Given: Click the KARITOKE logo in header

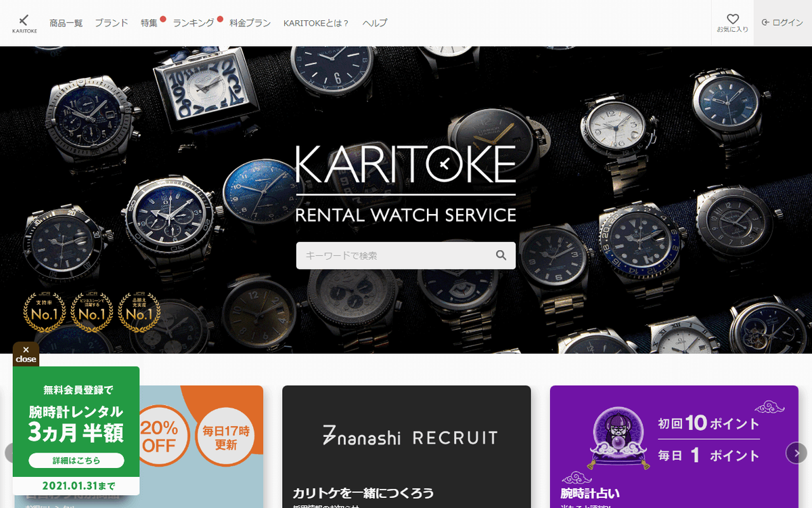Looking at the screenshot, I should click(x=24, y=22).
